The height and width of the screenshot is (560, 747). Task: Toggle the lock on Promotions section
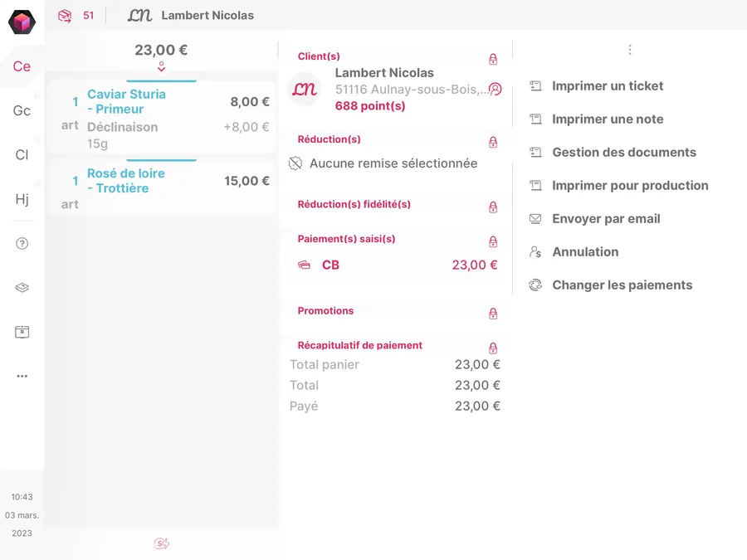(x=493, y=313)
